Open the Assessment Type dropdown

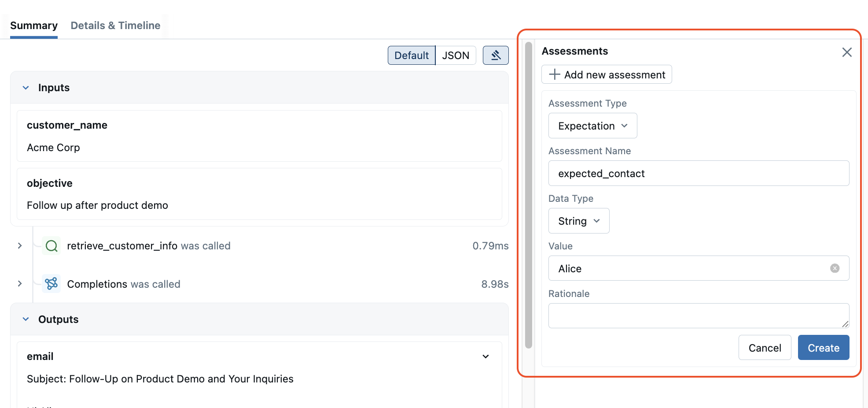pyautogui.click(x=592, y=126)
